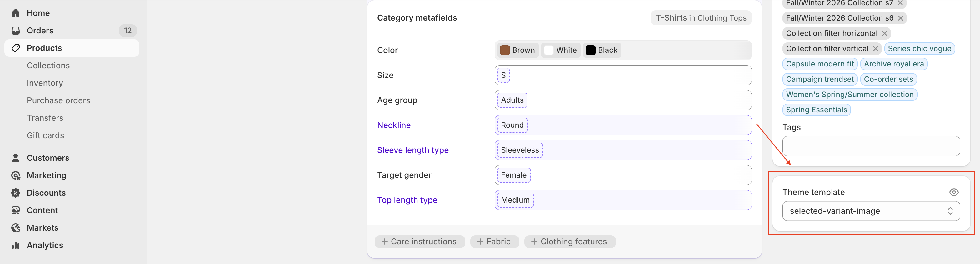Select the Archive royal era collection
980x264 pixels.
(x=894, y=64)
